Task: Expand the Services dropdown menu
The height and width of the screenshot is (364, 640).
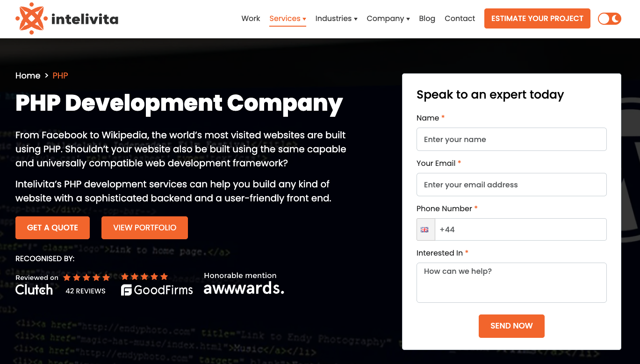Action: 288,19
